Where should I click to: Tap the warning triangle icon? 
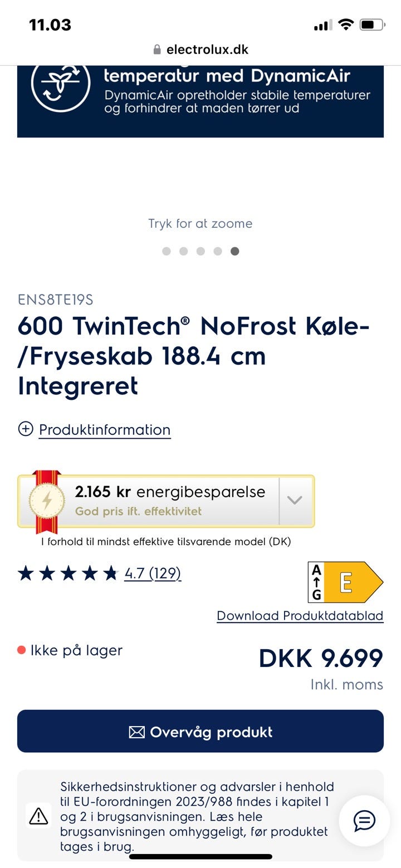pyautogui.click(x=38, y=816)
